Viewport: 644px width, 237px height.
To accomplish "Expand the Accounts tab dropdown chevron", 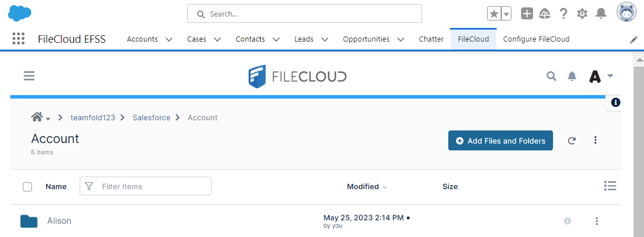I will click(169, 39).
